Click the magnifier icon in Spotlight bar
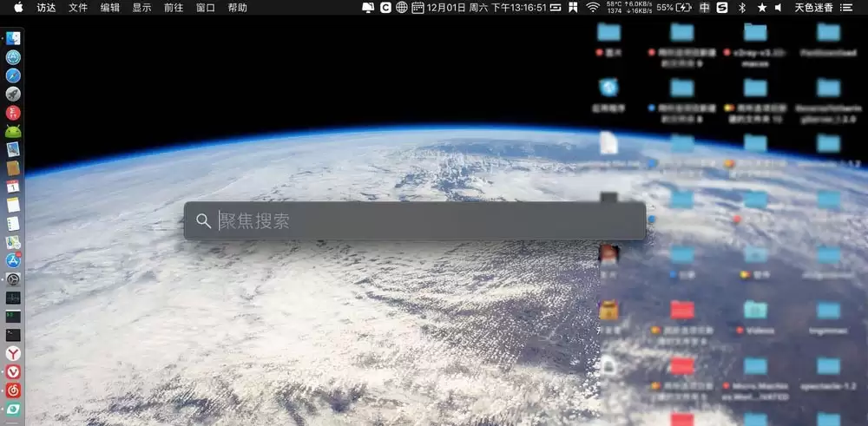Screen dimensions: 868x426 pyautogui.click(x=203, y=220)
